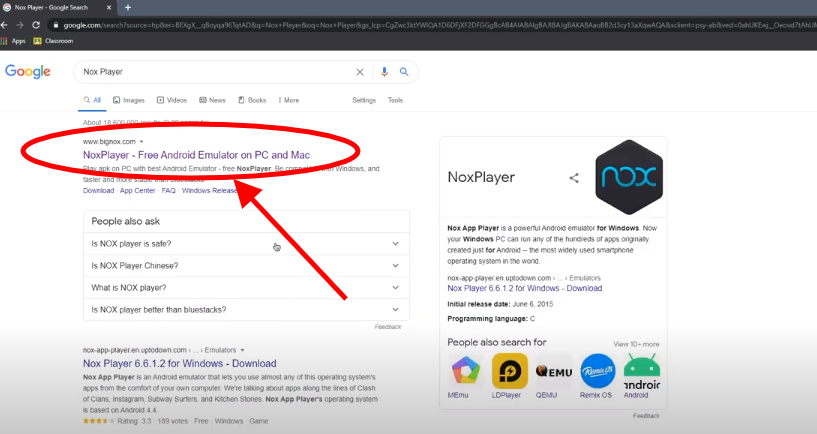This screenshot has width=817, height=434.
Task: Open search Tools
Action: click(x=395, y=100)
